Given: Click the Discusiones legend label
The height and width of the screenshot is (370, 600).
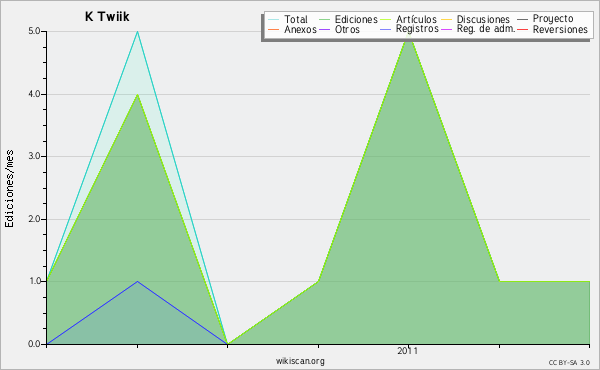Looking at the screenshot, I should point(483,19).
